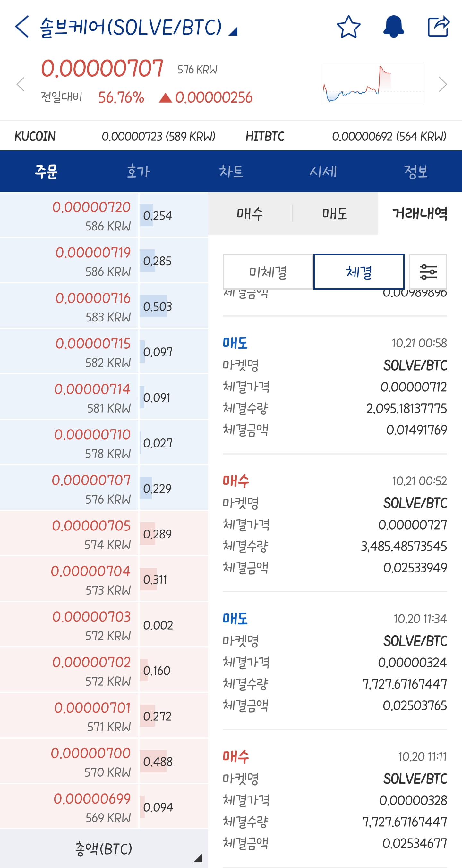Screen dimensions: 462x868
Task: Tap the current price 0.00000707 header
Action: click(x=102, y=68)
